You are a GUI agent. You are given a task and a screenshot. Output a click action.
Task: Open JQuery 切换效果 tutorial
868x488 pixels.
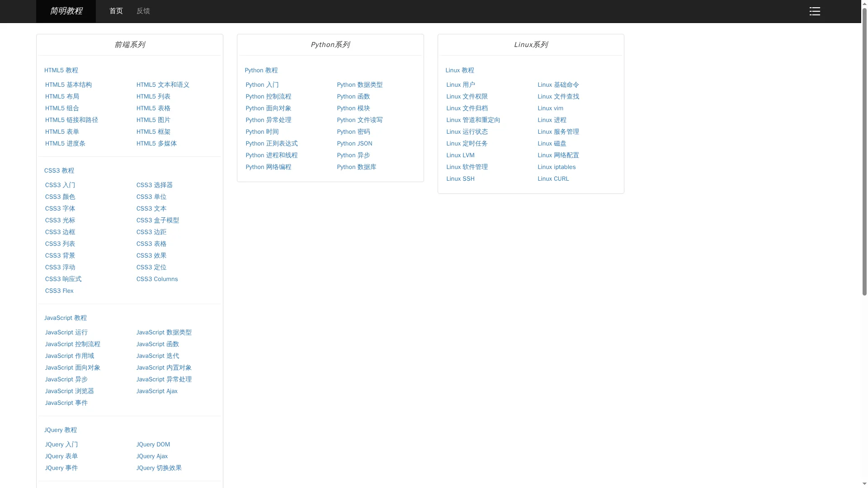(159, 468)
